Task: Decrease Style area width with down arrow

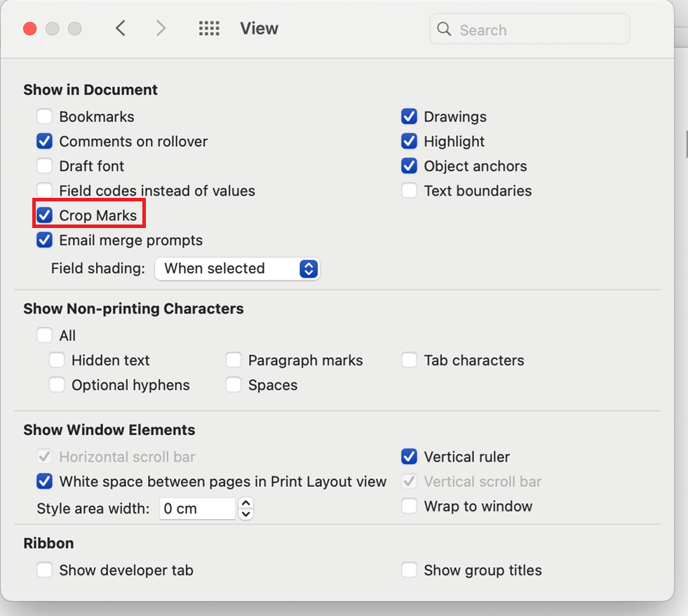Action: pyautogui.click(x=246, y=514)
